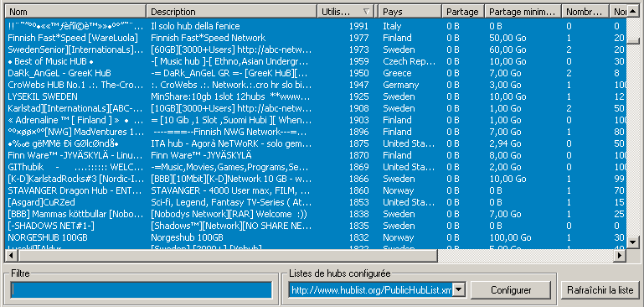Select the GIThubik hub row
644x307 pixels.
coord(316,167)
